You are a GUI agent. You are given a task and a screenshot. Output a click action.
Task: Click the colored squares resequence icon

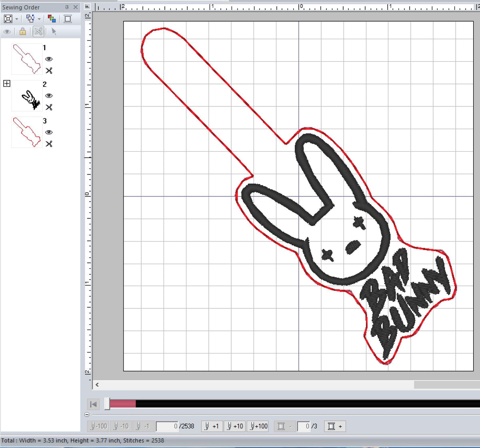pos(52,18)
